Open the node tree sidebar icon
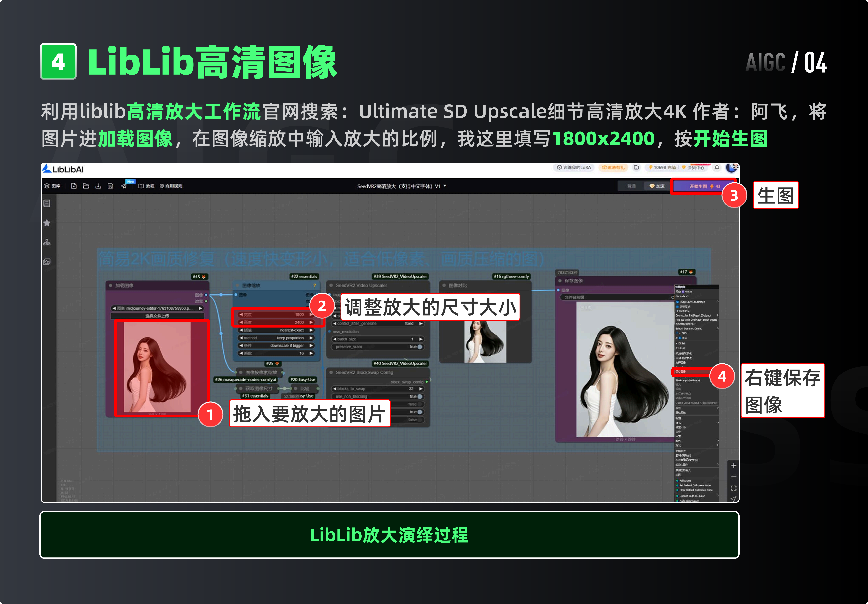The width and height of the screenshot is (868, 604). point(47,242)
